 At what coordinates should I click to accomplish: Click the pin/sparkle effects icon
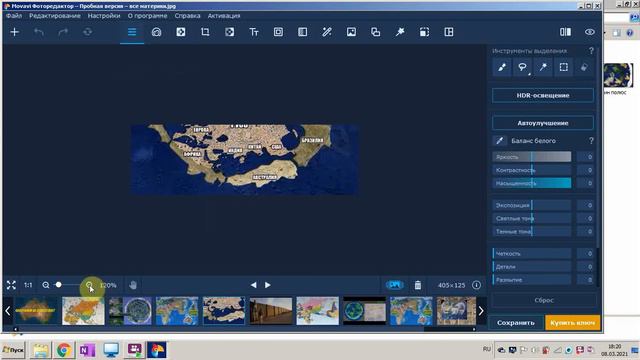point(400,32)
